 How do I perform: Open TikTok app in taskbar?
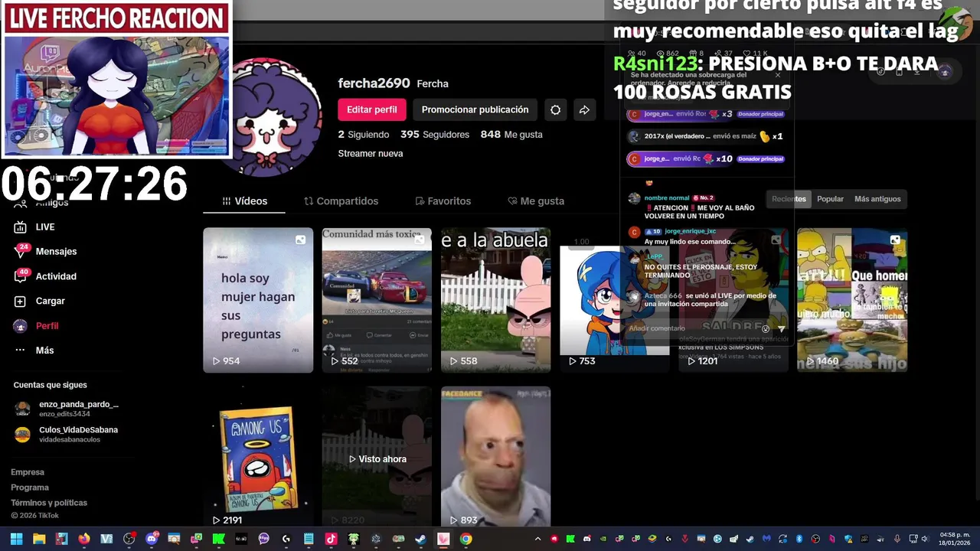(x=331, y=539)
